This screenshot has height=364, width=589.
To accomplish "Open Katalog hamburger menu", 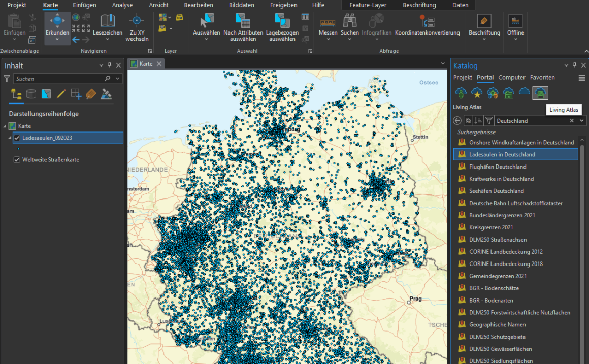I will pos(582,78).
